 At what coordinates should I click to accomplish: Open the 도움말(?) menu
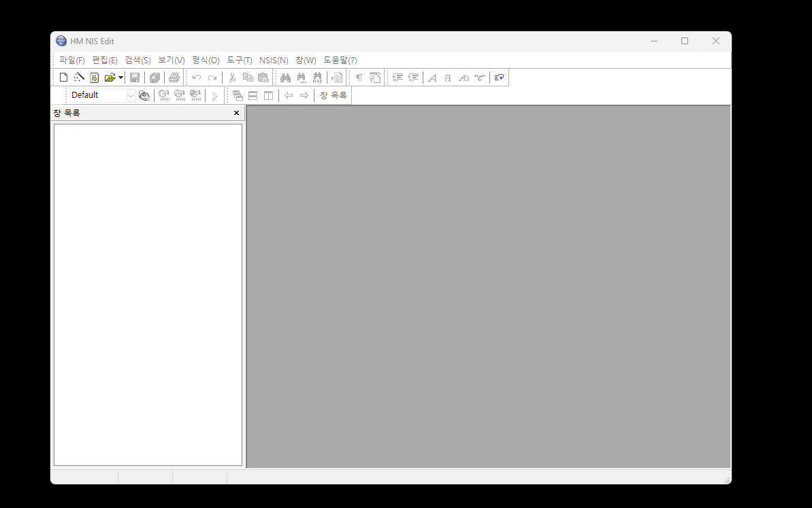coord(340,60)
